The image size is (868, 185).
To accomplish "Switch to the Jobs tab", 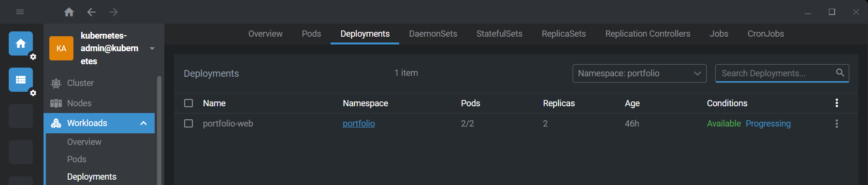I will [x=719, y=34].
